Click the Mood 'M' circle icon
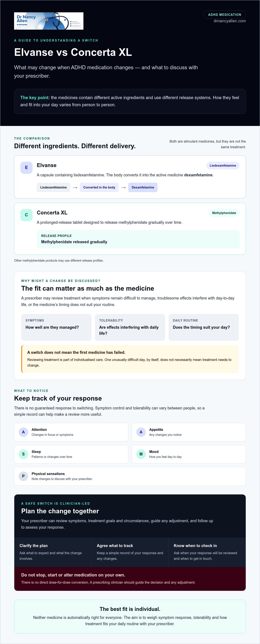This screenshot has height=644, width=260. pos(141,454)
